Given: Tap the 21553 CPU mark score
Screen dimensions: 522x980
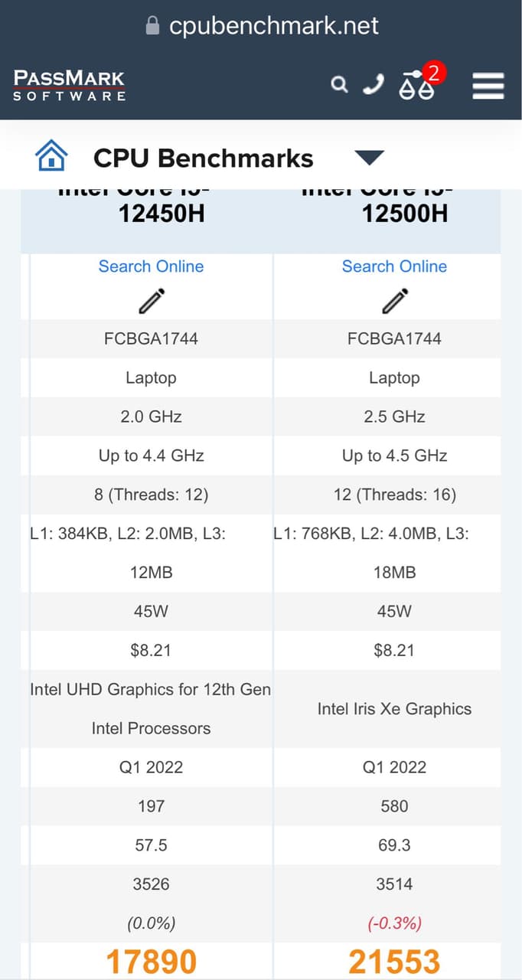Looking at the screenshot, I should click(394, 962).
